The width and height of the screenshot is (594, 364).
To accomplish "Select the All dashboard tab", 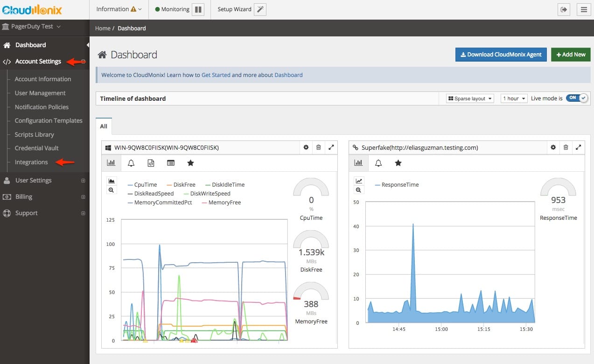I will pos(104,126).
